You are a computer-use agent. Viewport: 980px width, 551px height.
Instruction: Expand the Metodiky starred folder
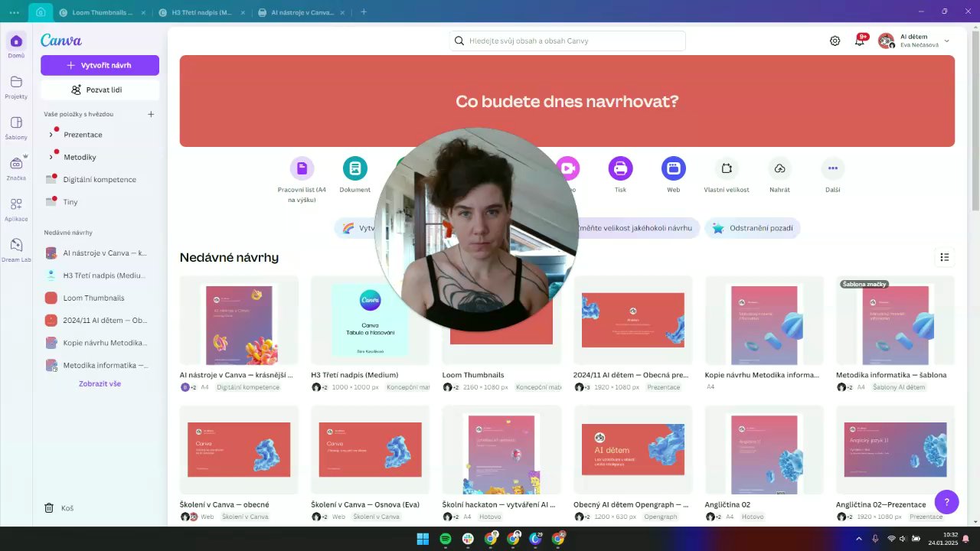[x=51, y=157]
